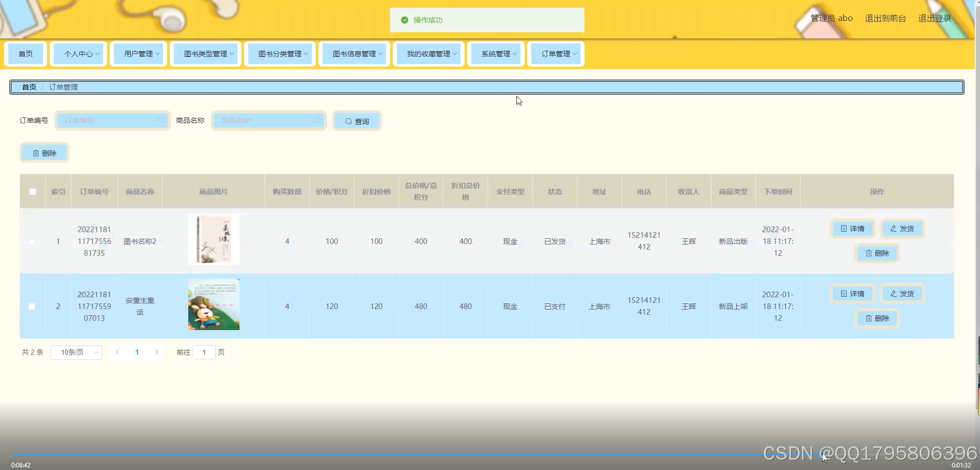Click 发货 icon for second order row

click(x=893, y=293)
